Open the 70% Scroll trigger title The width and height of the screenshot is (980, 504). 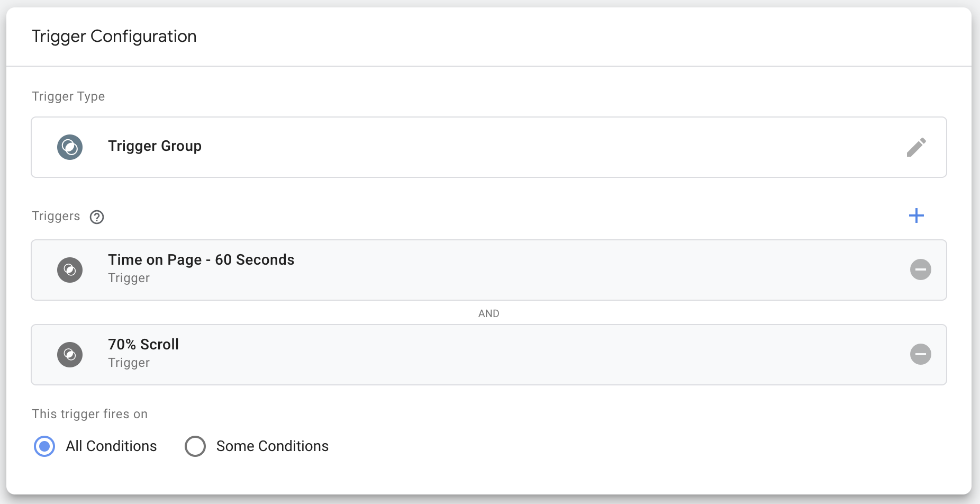tap(143, 344)
